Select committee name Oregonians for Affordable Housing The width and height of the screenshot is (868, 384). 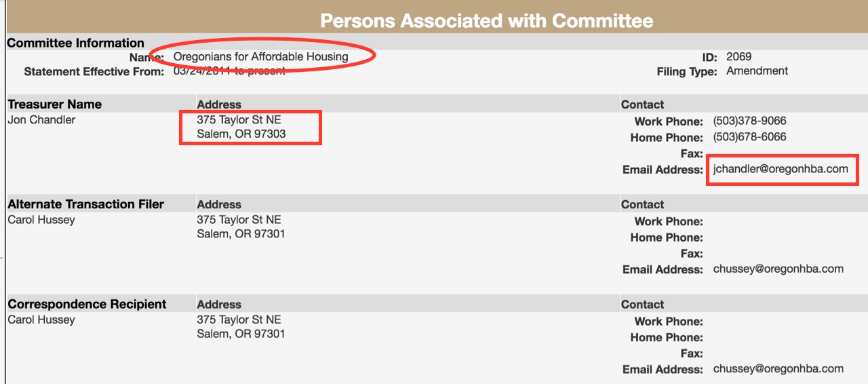click(x=260, y=56)
